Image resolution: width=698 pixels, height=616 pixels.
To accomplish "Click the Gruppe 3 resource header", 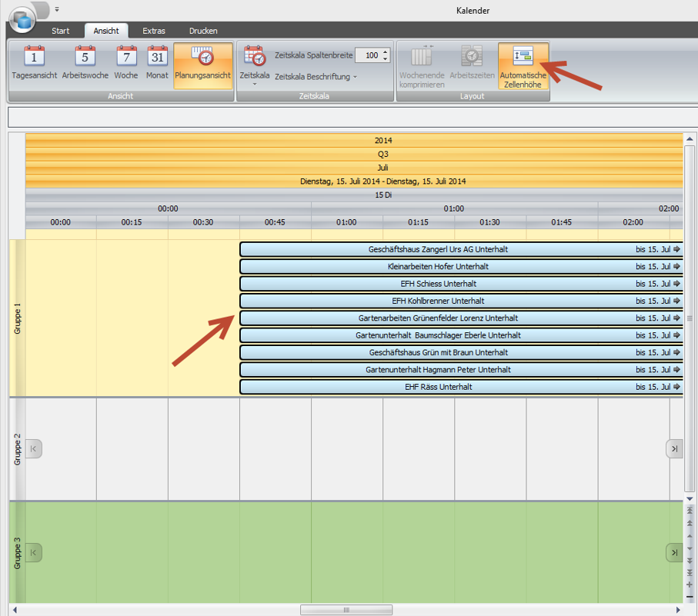I will pos(18,553).
